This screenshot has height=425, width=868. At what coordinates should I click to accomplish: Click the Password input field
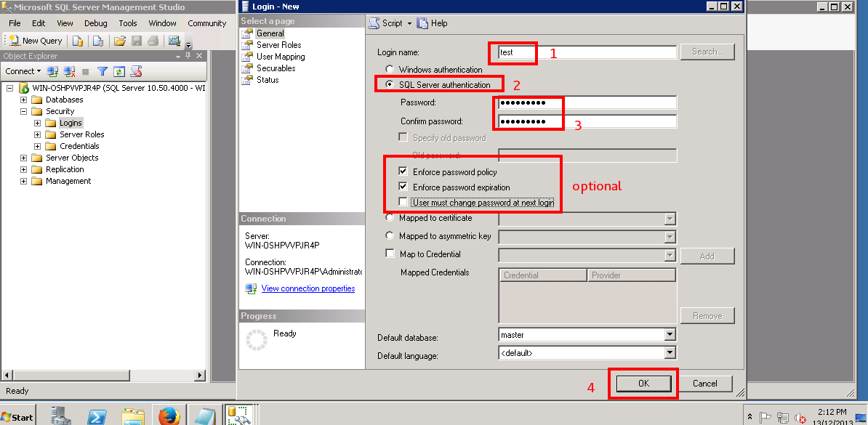pyautogui.click(x=587, y=102)
